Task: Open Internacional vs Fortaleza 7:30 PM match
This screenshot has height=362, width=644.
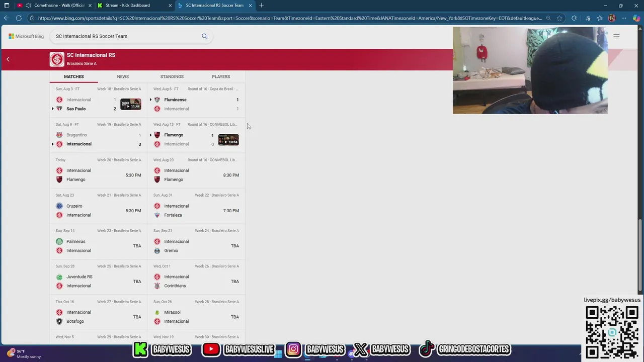Action: pyautogui.click(x=196, y=206)
